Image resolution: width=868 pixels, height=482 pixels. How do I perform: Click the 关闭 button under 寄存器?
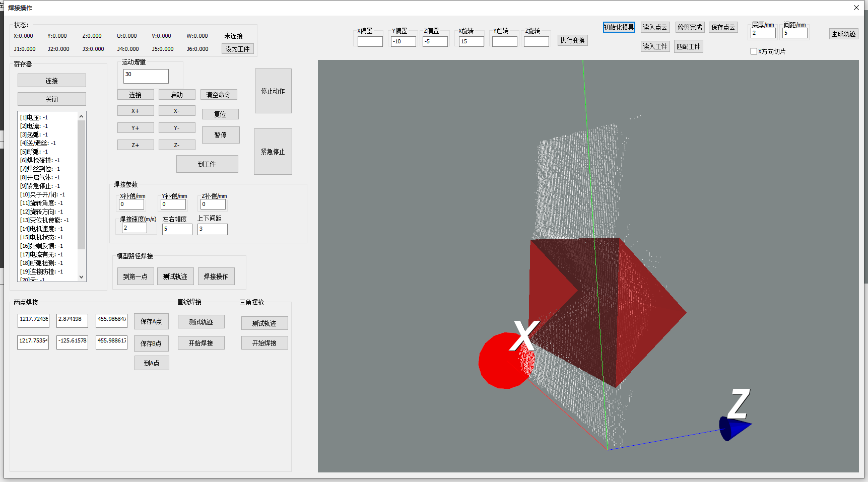pos(52,99)
